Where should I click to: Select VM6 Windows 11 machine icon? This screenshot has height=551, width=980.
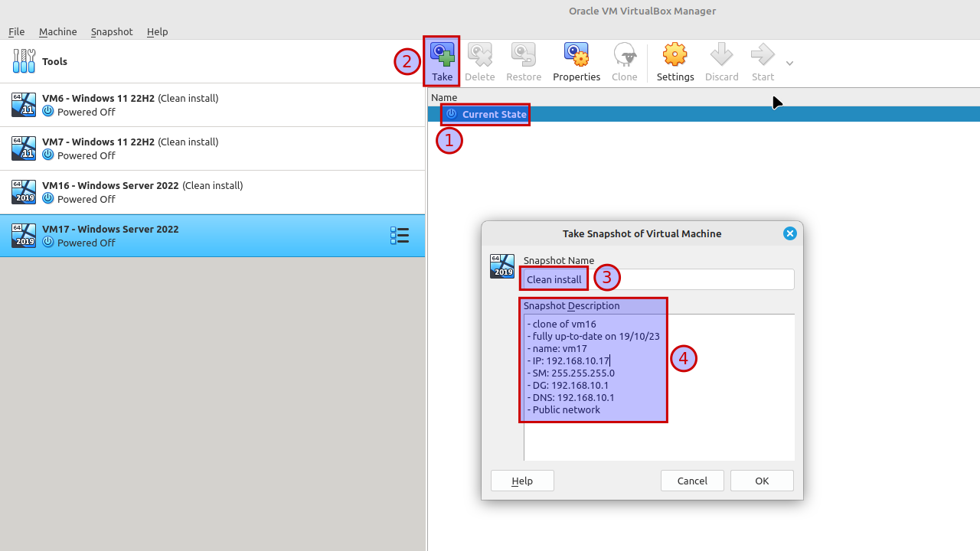(x=24, y=105)
